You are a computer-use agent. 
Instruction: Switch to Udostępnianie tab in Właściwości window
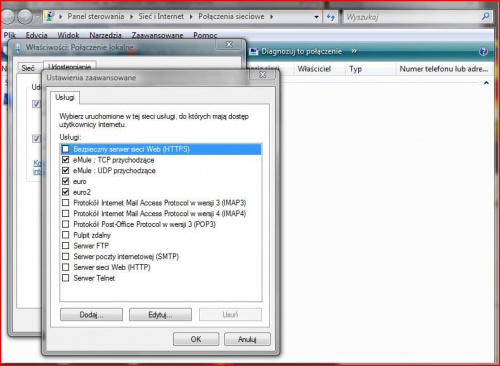[x=70, y=66]
